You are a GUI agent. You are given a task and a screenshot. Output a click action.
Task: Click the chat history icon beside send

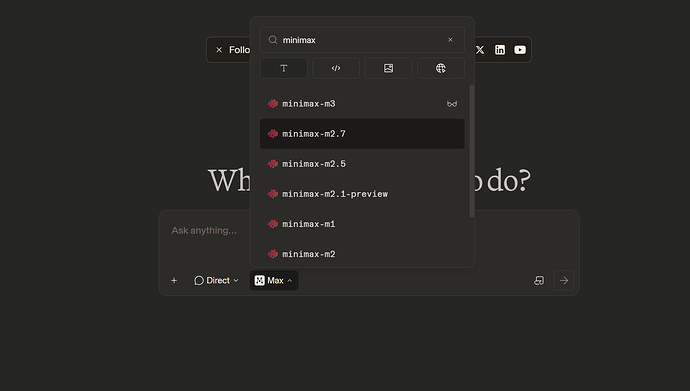(x=539, y=281)
